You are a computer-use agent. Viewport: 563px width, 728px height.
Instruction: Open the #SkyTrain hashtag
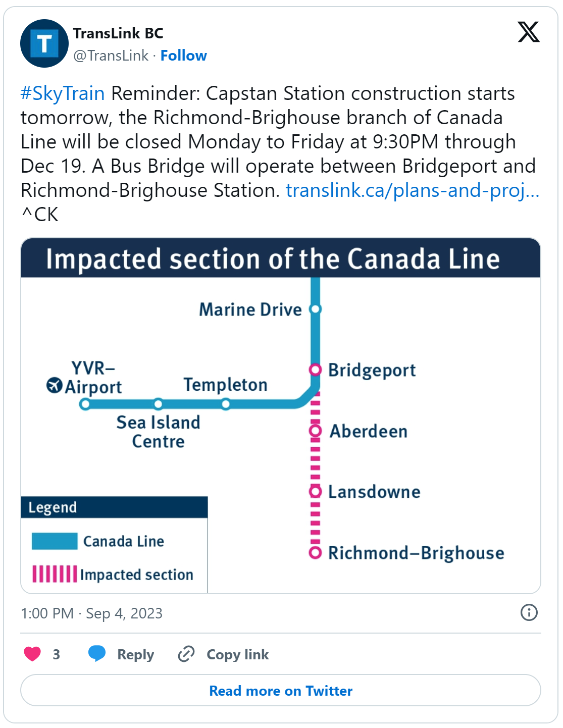click(x=63, y=93)
